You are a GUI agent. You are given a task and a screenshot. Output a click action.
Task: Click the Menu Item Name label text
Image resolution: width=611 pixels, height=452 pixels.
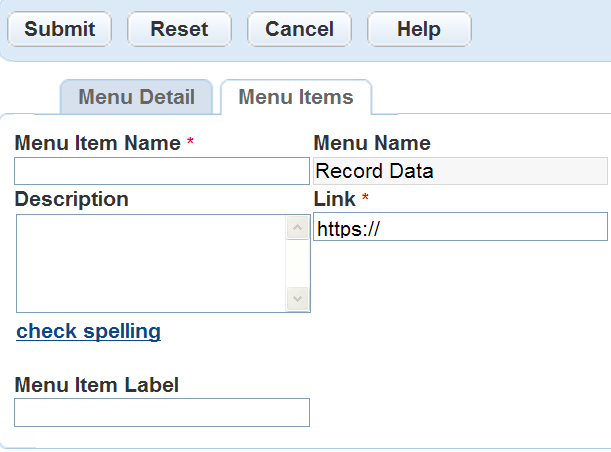click(x=97, y=143)
